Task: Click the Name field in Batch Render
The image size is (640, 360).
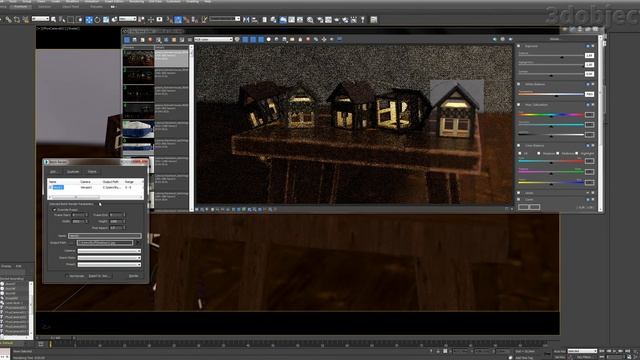Action: tap(105, 236)
